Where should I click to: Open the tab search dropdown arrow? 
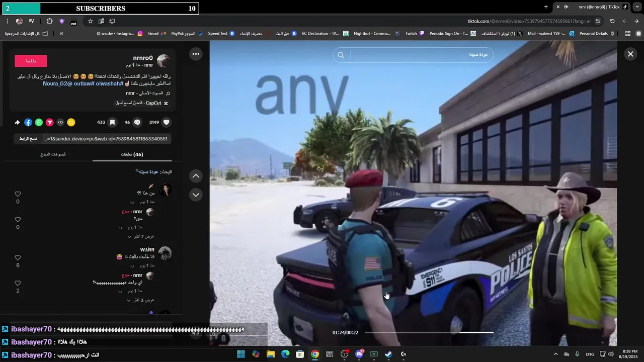[x=636, y=7]
